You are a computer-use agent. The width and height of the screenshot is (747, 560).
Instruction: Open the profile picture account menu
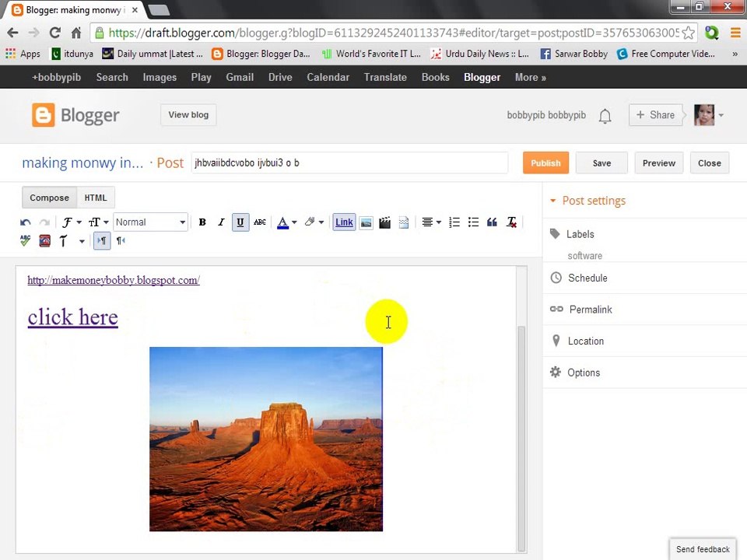[708, 115]
